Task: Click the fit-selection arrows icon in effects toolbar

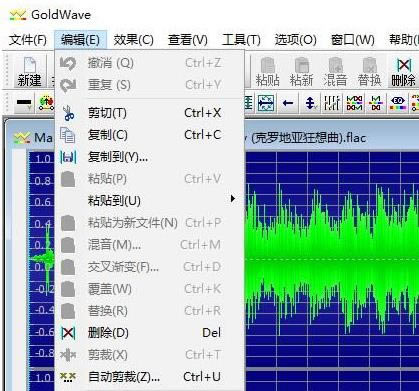Action: [x=266, y=103]
